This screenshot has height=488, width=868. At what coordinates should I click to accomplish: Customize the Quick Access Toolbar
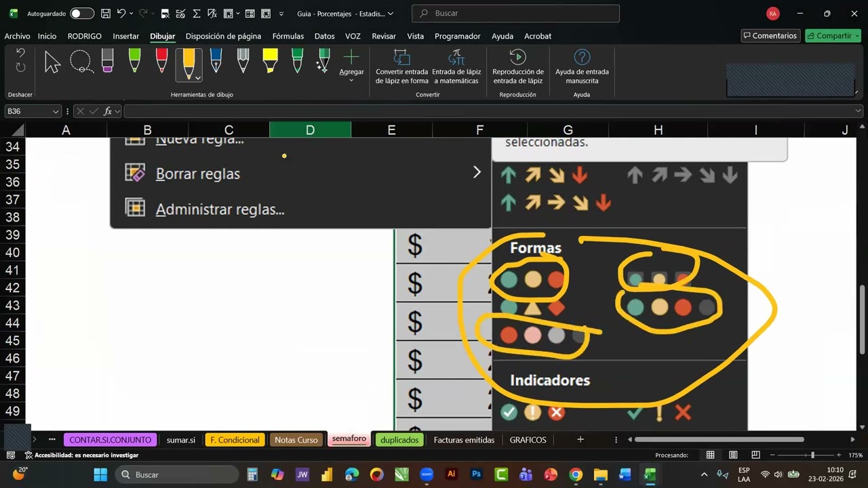[281, 14]
